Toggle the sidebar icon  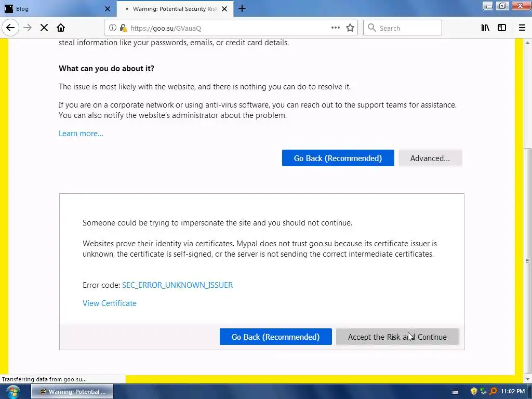[x=502, y=28]
